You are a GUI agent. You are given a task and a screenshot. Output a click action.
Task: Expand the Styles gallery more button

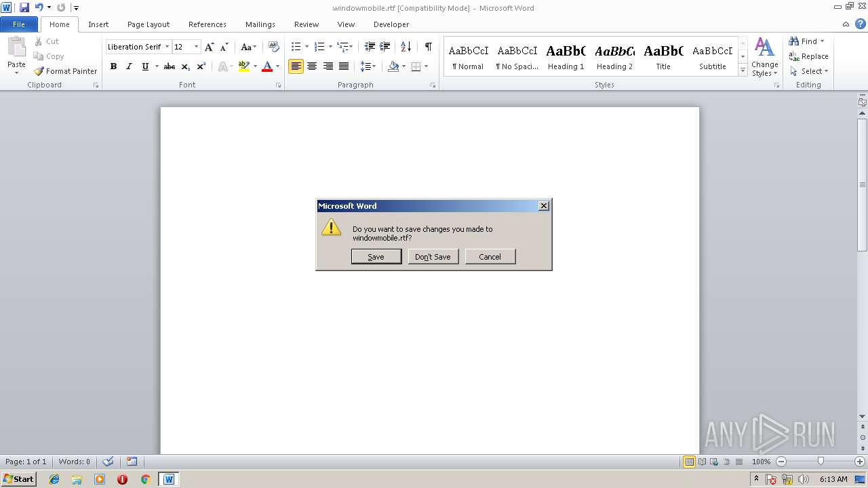click(x=743, y=70)
